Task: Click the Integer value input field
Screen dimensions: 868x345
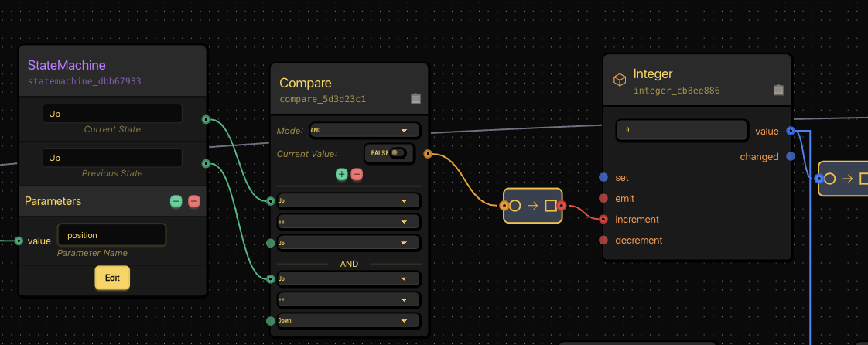Action: pyautogui.click(x=682, y=130)
